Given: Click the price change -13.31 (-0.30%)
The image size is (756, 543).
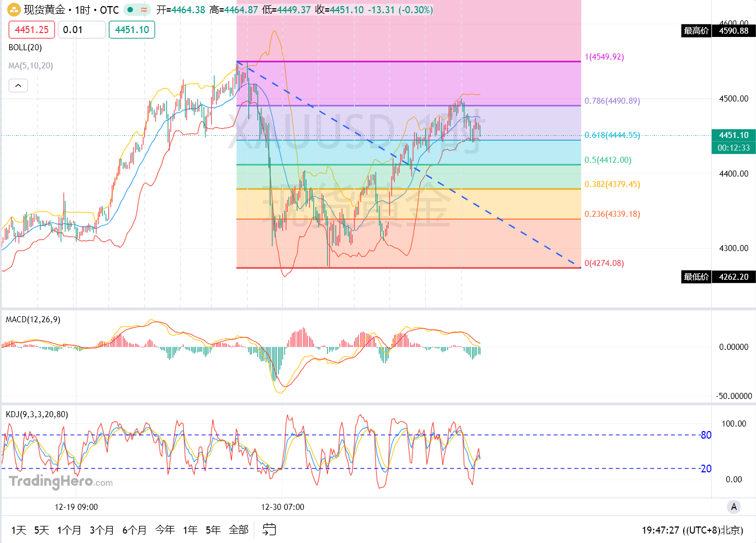Looking at the screenshot, I should point(401,10).
